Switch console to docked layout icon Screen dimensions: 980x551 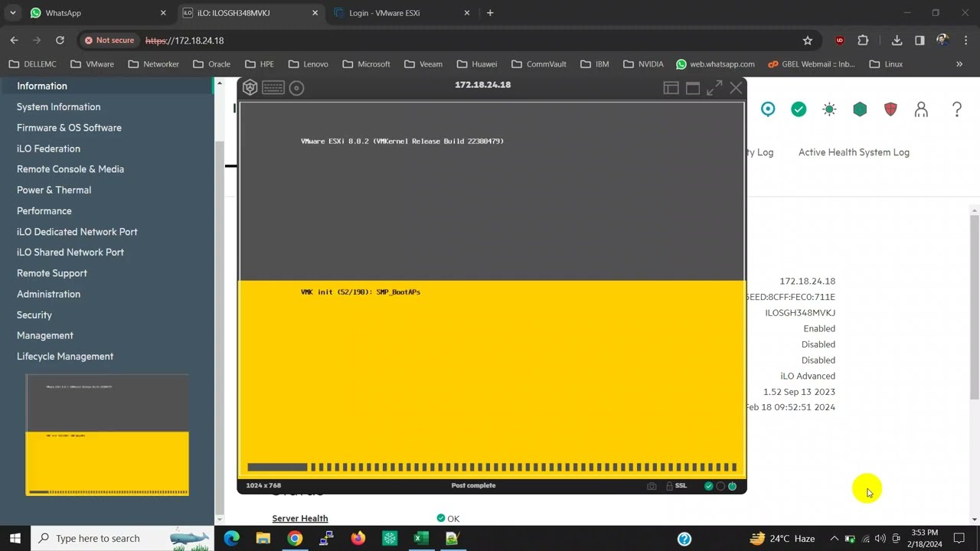671,88
